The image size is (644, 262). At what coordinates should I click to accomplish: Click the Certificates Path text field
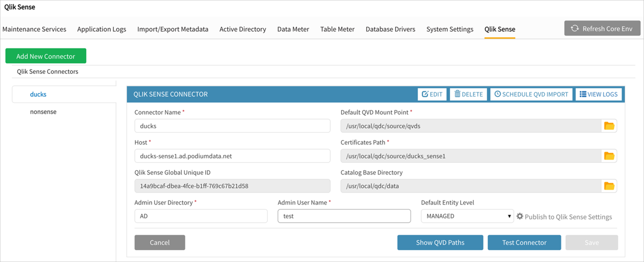pyautogui.click(x=471, y=156)
